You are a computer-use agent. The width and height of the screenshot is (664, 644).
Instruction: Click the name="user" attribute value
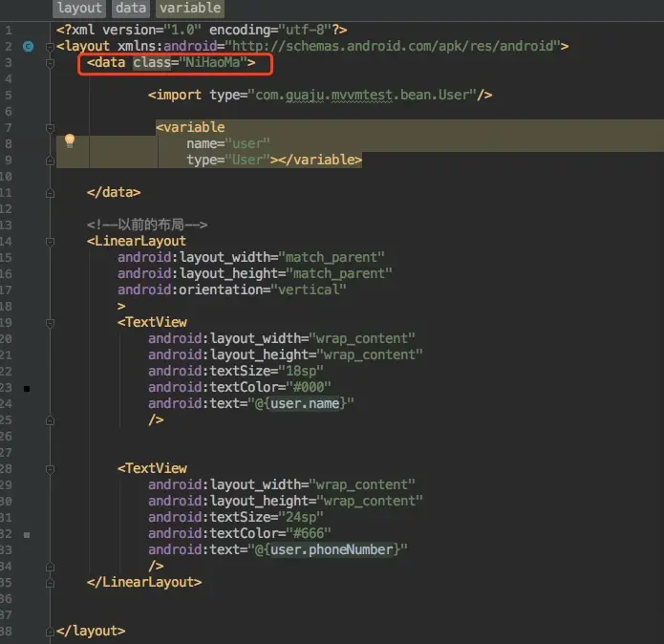point(247,144)
